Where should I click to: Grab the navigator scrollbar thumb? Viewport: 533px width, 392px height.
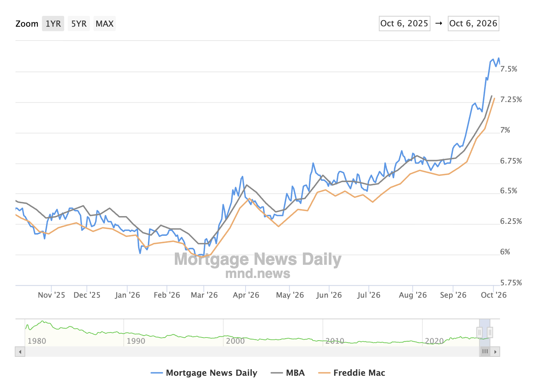(485, 351)
